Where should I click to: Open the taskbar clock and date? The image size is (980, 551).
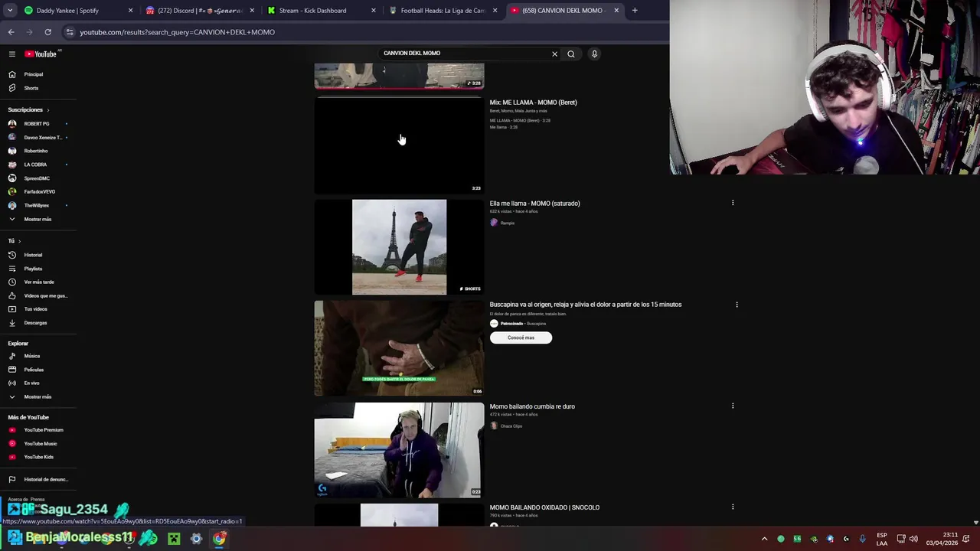(941, 539)
